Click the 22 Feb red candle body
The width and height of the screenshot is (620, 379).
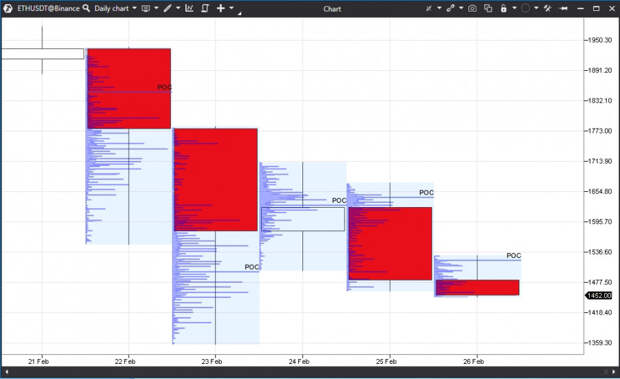coord(129,89)
